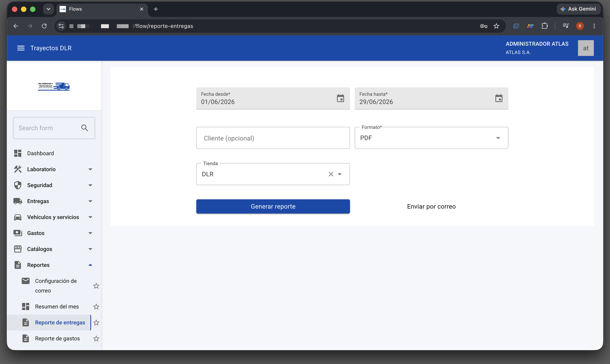Expand the Laboratorio menu section
The width and height of the screenshot is (610, 364).
[54, 169]
